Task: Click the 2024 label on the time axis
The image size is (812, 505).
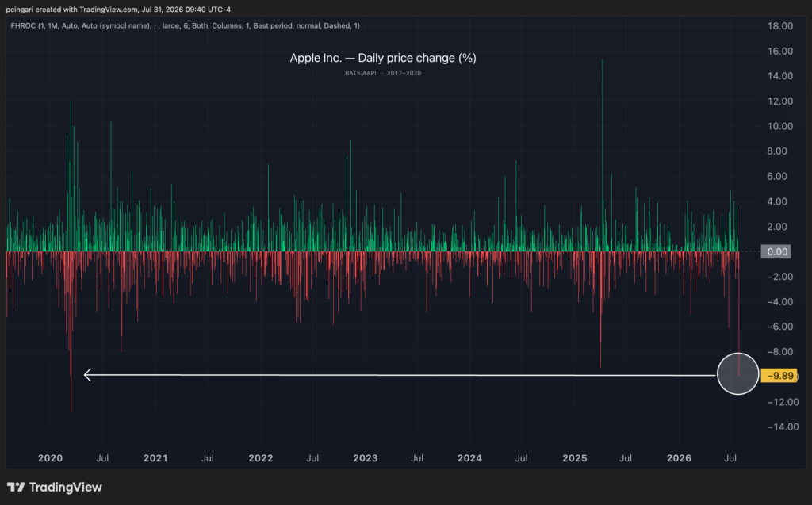Action: (x=469, y=458)
